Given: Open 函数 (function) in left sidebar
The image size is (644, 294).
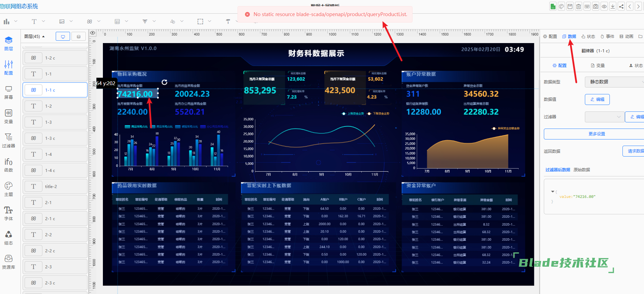Looking at the screenshot, I should pos(9,165).
